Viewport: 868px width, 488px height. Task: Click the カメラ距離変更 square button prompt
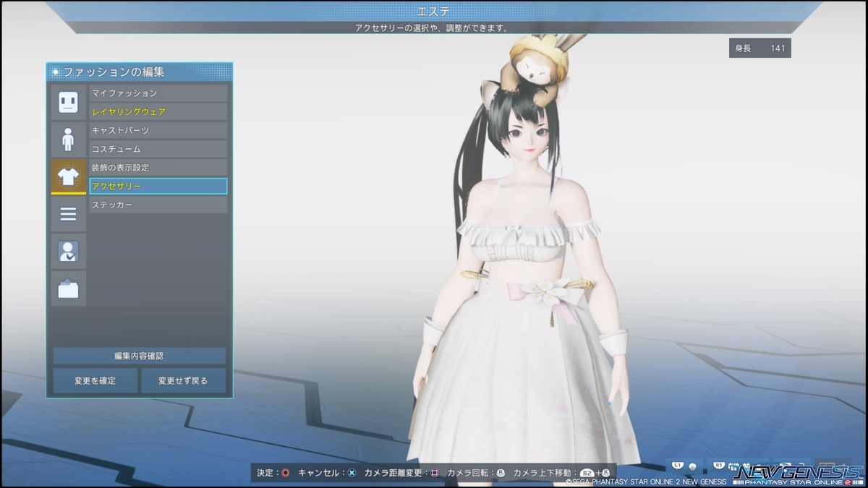click(434, 473)
